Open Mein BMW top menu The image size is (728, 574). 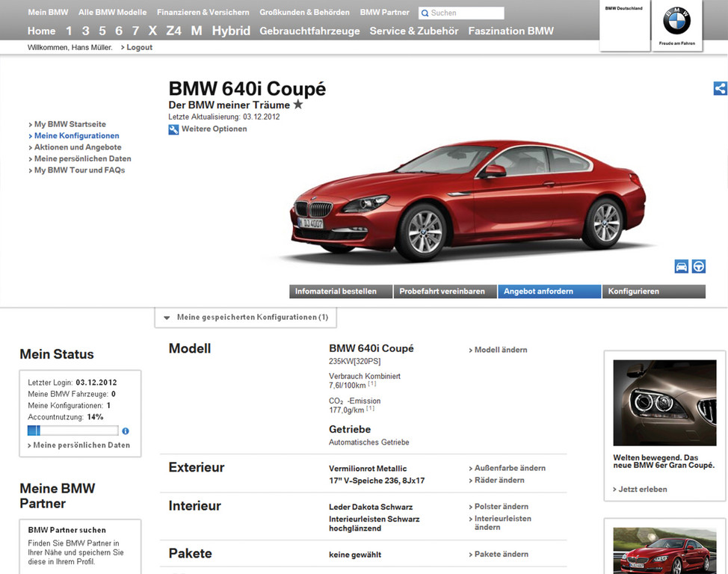coord(48,13)
